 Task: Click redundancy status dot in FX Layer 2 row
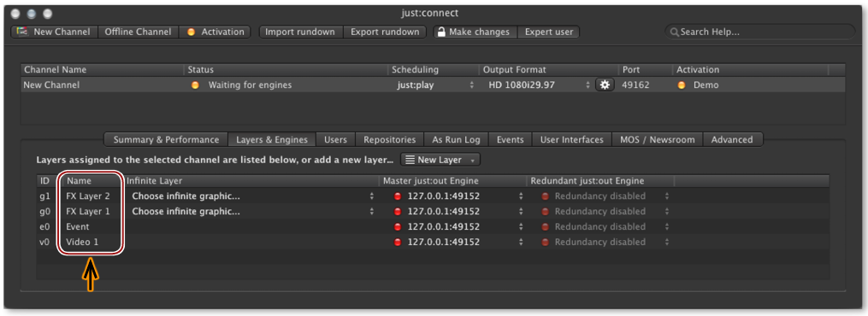pyautogui.click(x=545, y=196)
